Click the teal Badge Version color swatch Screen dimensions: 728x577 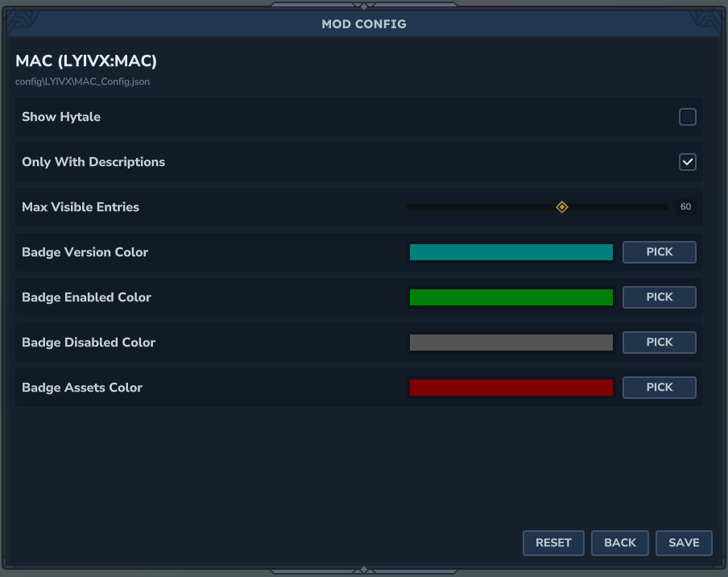coord(511,252)
